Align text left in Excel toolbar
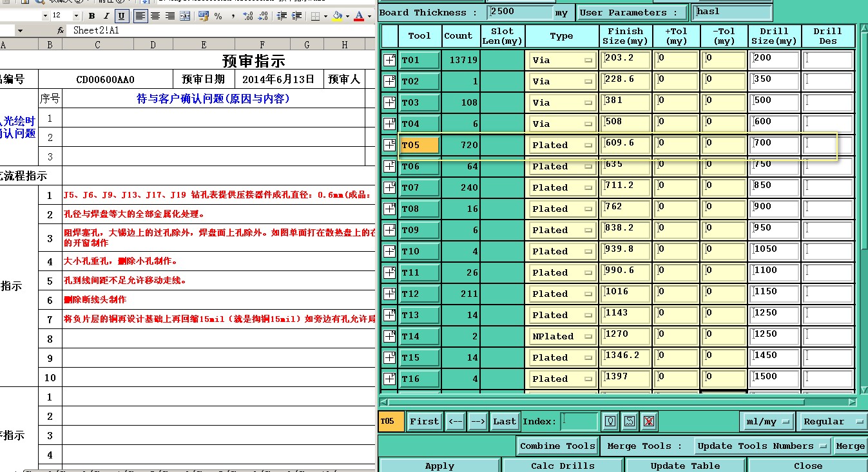 (x=140, y=16)
